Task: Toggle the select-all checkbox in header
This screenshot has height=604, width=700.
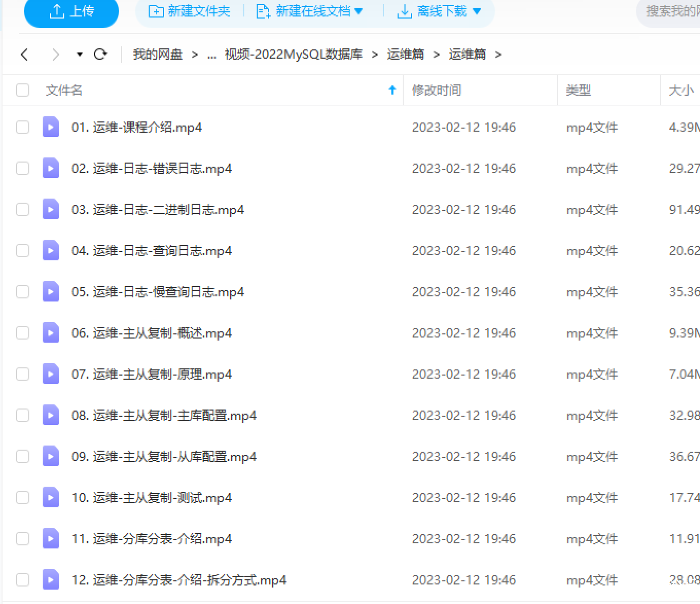Action: [x=23, y=90]
